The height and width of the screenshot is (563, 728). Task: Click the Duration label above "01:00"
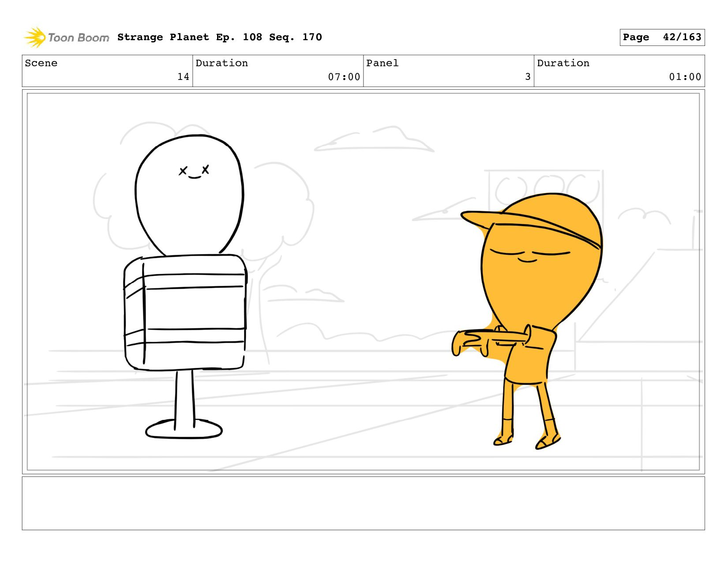(563, 63)
